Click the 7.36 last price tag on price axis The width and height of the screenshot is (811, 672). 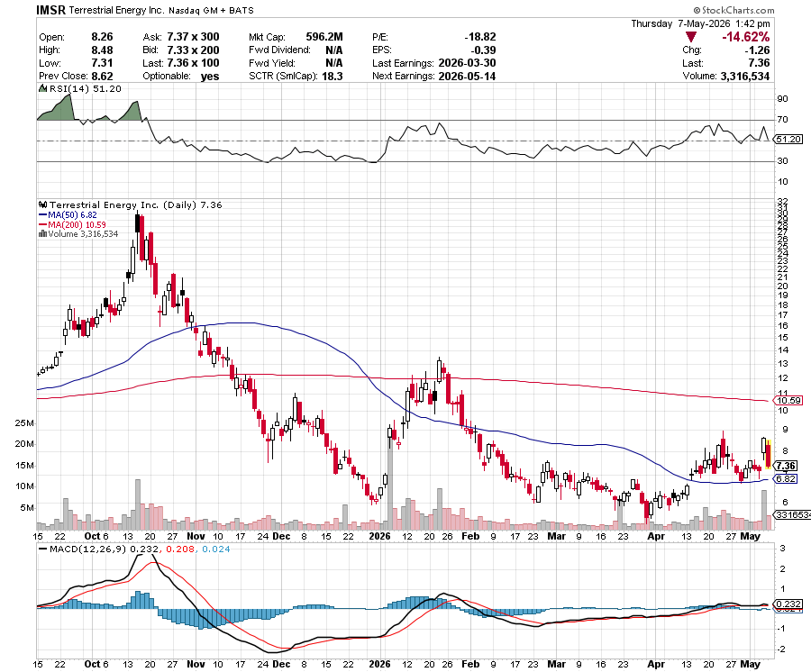786,466
